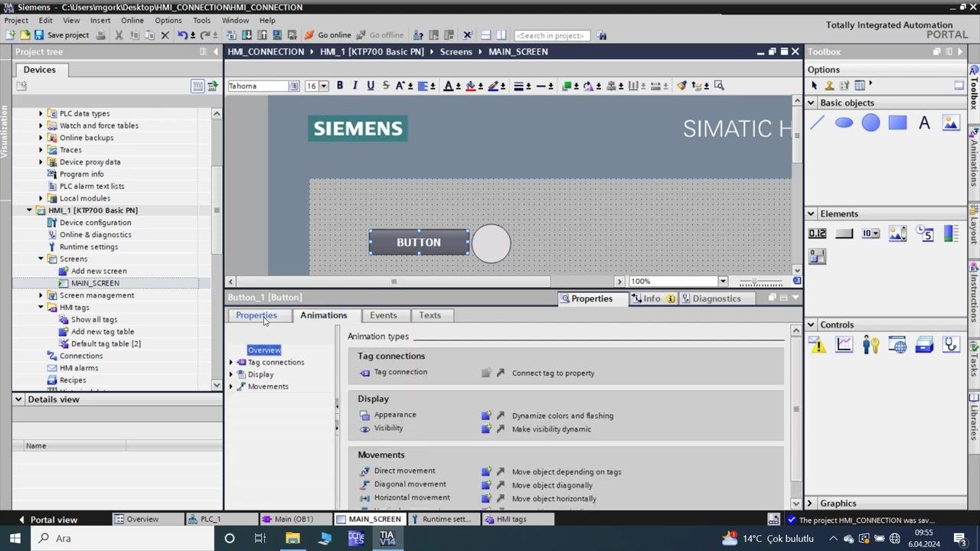
Task: Toggle Strikethrough text formatting
Action: [386, 86]
